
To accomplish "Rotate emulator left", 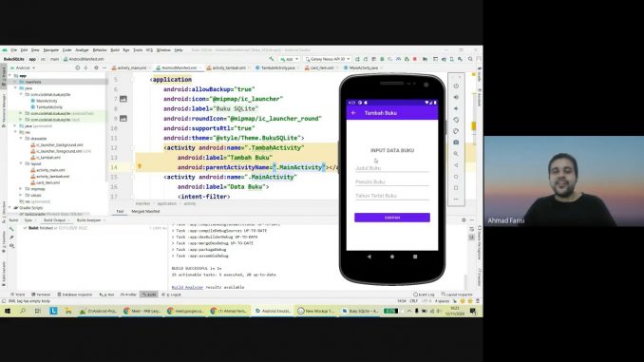I will (x=456, y=120).
